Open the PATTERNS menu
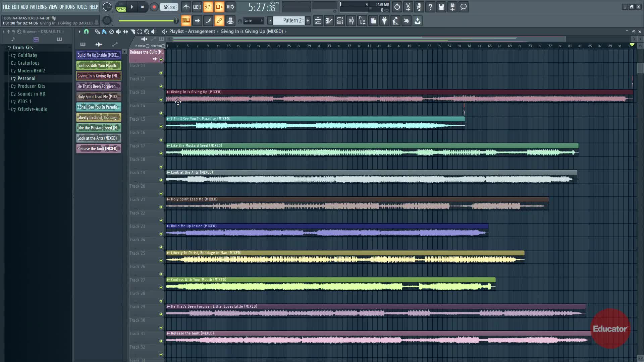Screen dimensions: 644x362 coord(38,7)
